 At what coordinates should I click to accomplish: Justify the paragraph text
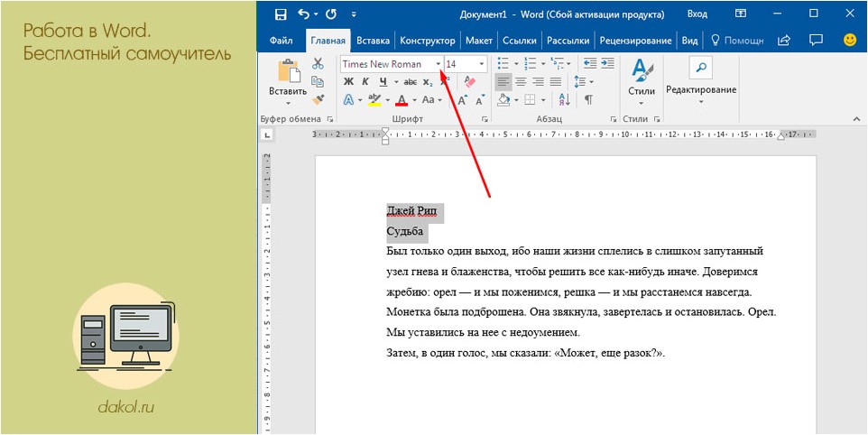coord(555,82)
